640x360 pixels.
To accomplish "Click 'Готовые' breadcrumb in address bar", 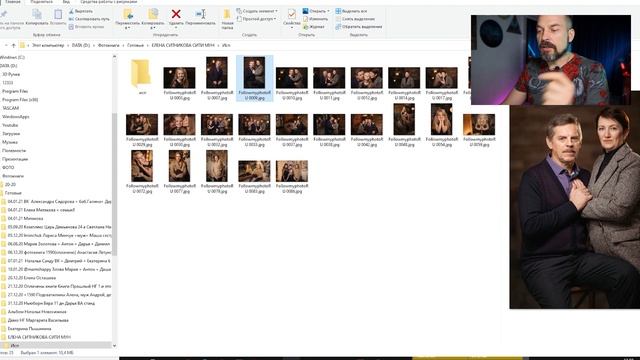I will 135,45.
